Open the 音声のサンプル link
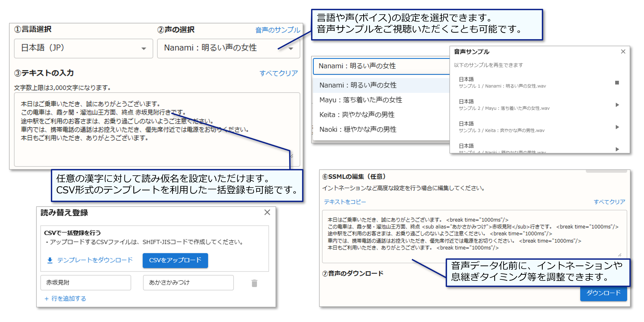Screen dimensions: 644x322 click(x=277, y=30)
